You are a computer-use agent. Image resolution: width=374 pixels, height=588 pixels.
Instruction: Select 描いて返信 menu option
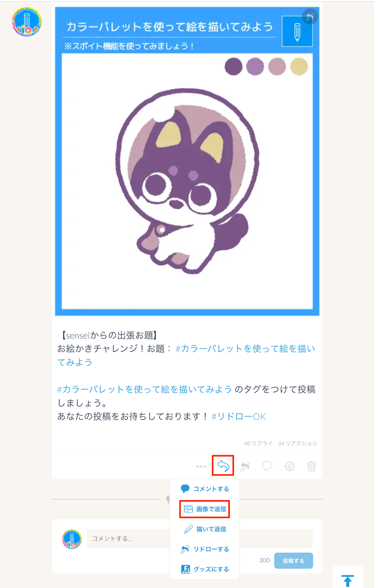[205, 529]
